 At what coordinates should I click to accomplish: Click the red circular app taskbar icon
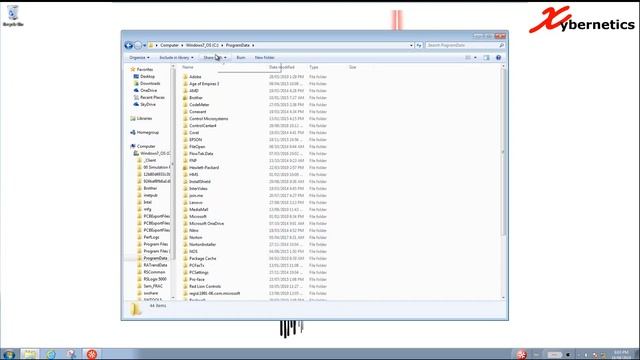point(92,354)
